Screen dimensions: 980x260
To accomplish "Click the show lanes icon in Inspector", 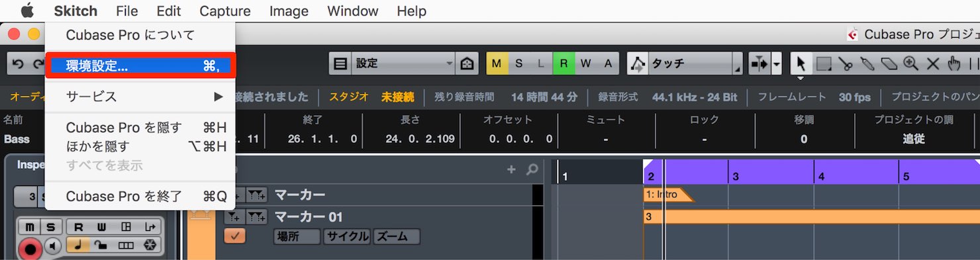I will tap(126, 245).
